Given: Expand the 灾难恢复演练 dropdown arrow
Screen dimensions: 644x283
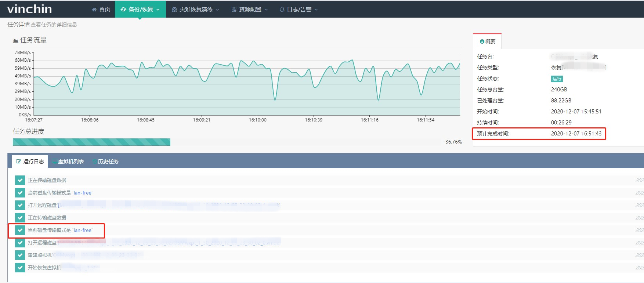Looking at the screenshot, I should click(218, 10).
